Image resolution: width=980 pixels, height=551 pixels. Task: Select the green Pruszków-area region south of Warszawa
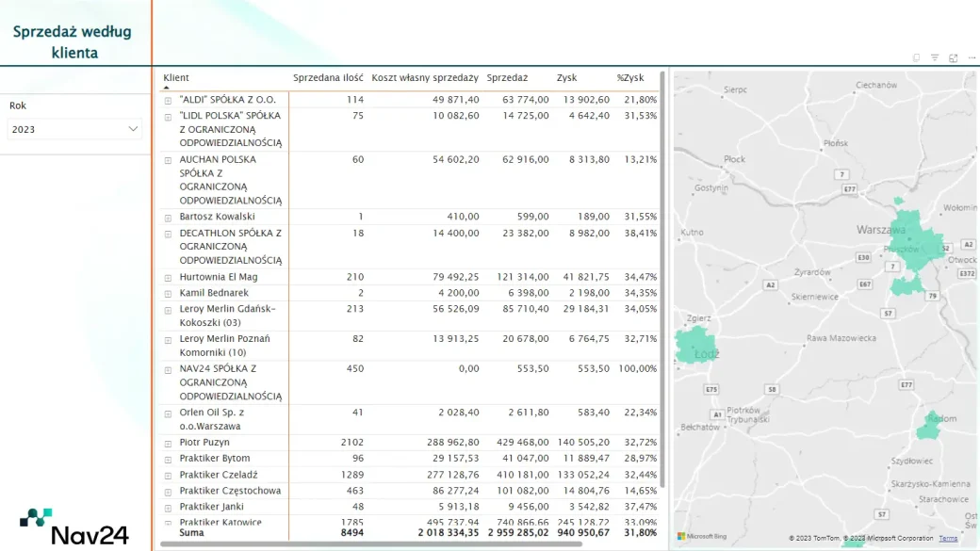(906, 285)
